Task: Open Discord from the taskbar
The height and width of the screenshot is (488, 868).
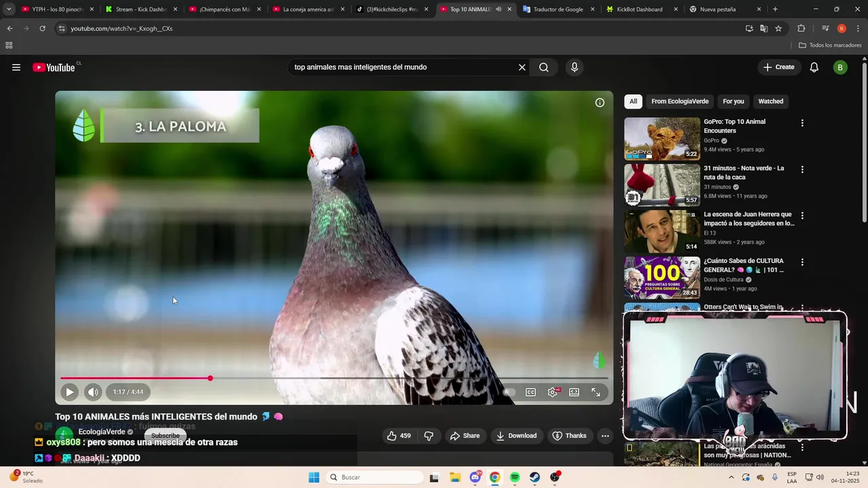Action: pos(475,477)
